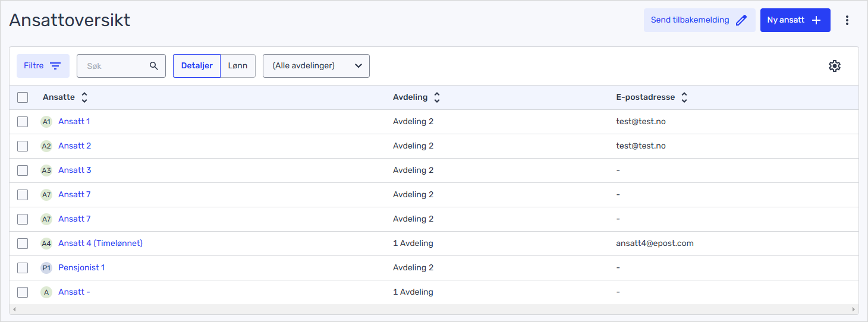Screen dimensions: 868x322
Task: Click the P1 avatar badge for Pensjonist 1
Action: point(46,268)
